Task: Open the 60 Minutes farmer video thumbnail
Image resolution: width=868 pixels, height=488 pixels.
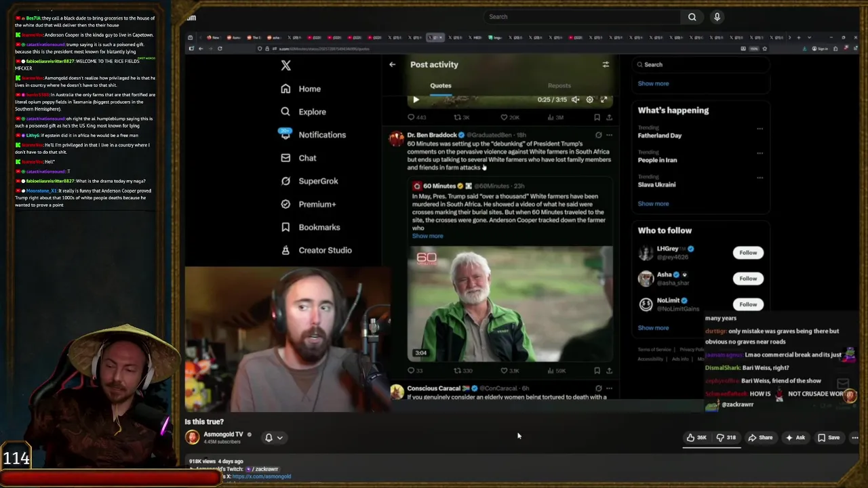Action: [510, 304]
